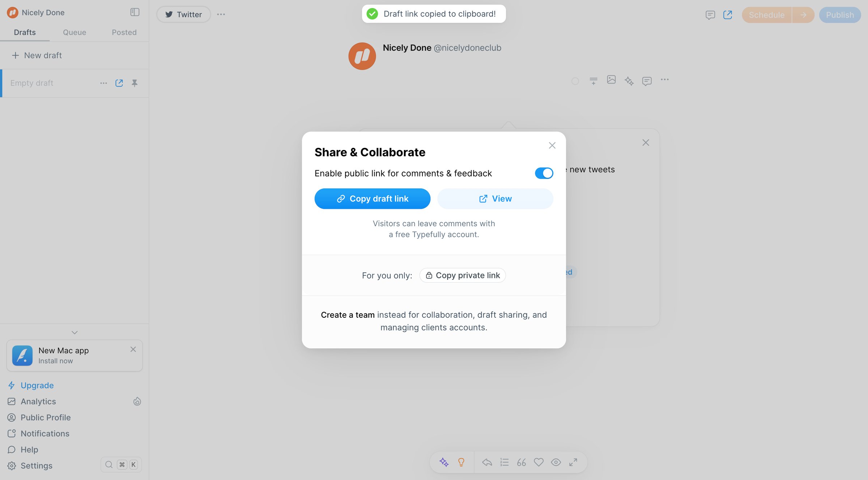Click numbered list icon in bottom toolbar

pyautogui.click(x=505, y=462)
